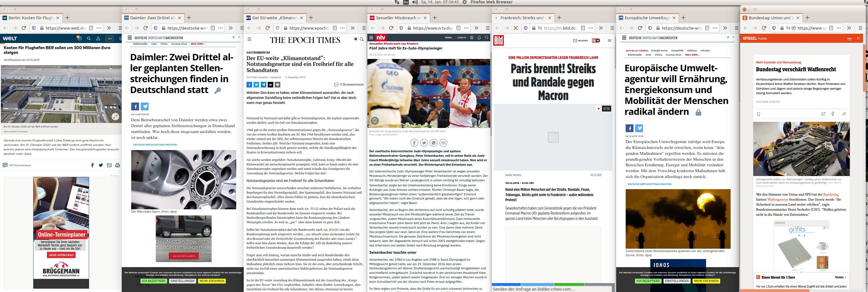Viewport: 868px width, 292px height.
Task: Share Epoch Times article via Telegram icon
Action: click(x=264, y=85)
